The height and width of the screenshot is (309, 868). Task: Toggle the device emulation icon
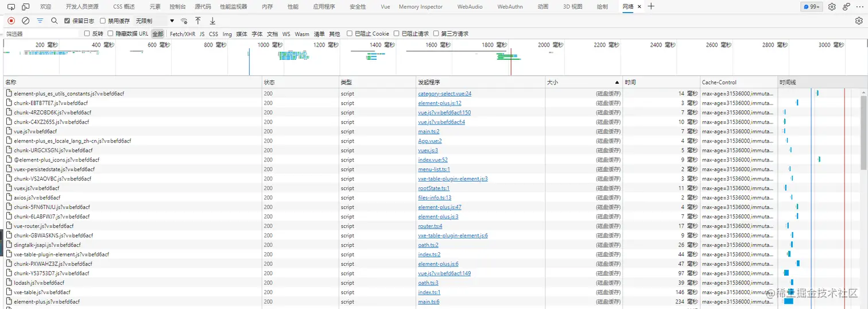pos(26,7)
